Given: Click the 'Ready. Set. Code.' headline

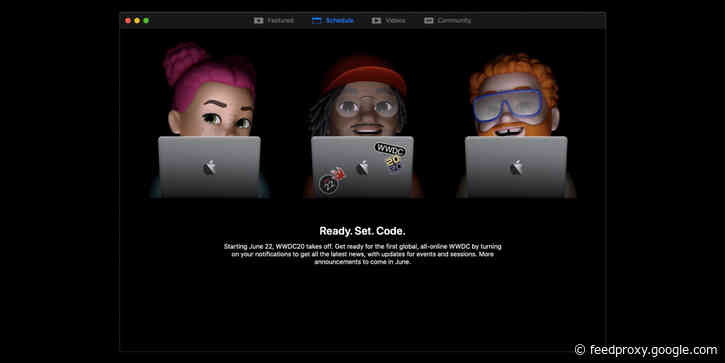Looking at the screenshot, I should [362, 231].
